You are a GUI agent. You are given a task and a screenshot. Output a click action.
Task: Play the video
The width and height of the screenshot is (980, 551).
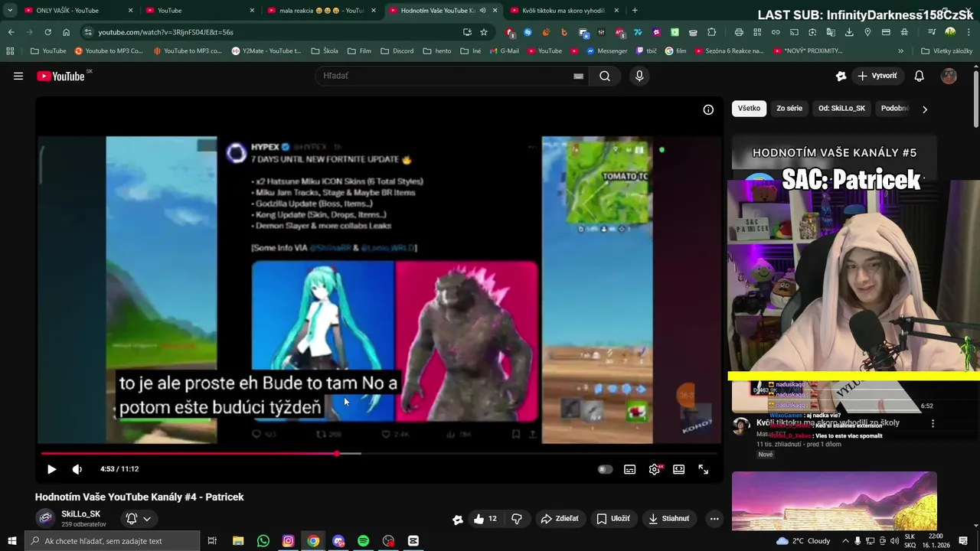[51, 469]
